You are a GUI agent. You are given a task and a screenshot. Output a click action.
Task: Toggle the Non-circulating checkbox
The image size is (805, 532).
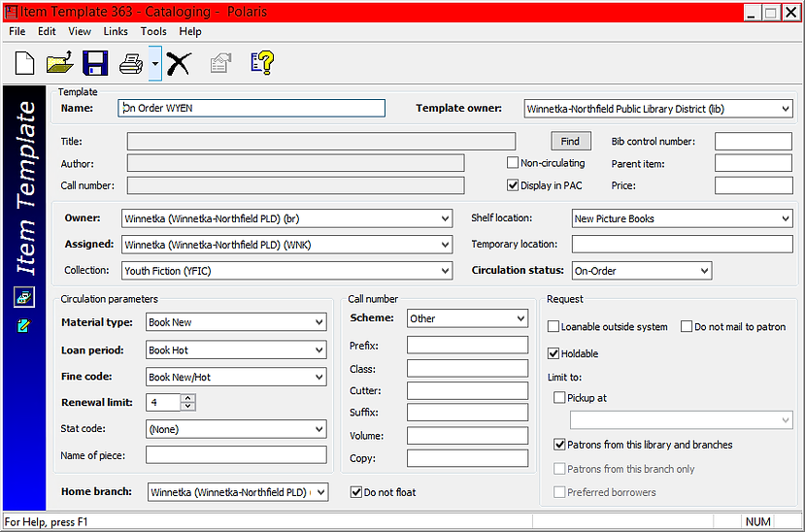513,163
